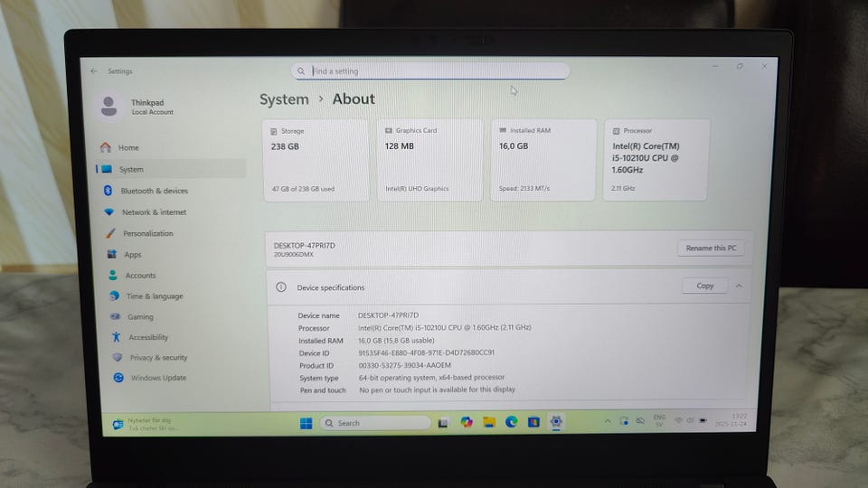Click the Gaming controller icon
Viewport: 868px width, 488px height.
(x=115, y=316)
